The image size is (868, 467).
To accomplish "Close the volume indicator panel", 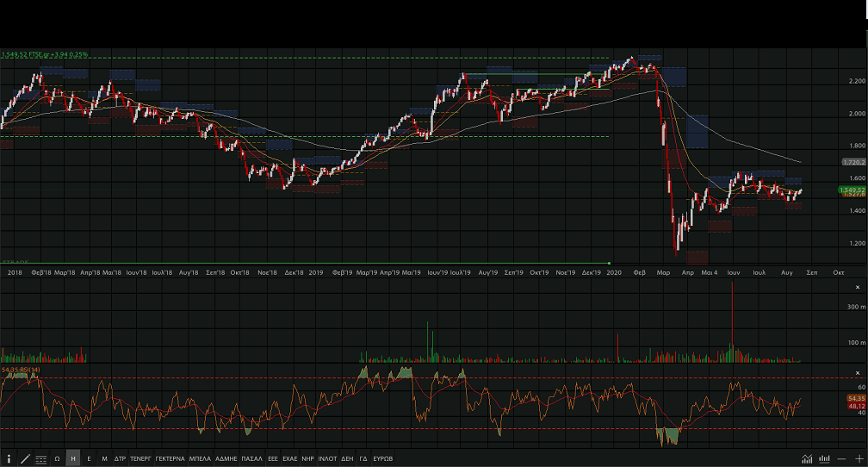I will click(x=857, y=287).
